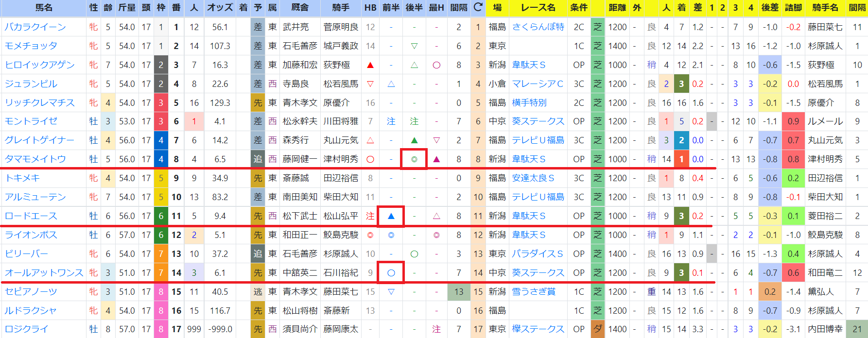The height and width of the screenshot is (338, 868).
Task: Open テレビU福島 link in アルミューテン row
Action: (538, 197)
